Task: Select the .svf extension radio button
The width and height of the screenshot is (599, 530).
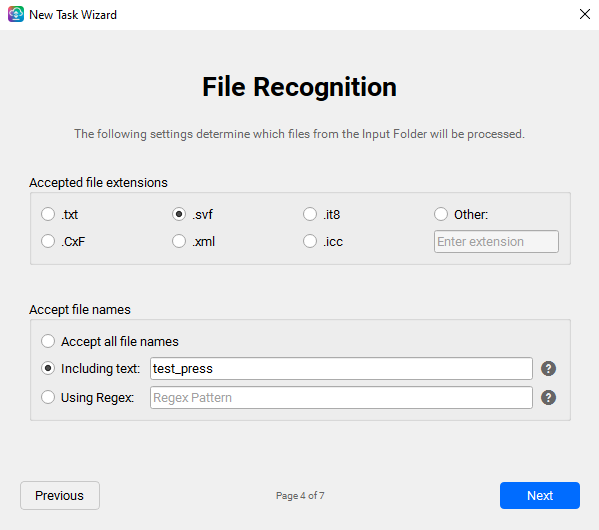Action: coord(179,214)
